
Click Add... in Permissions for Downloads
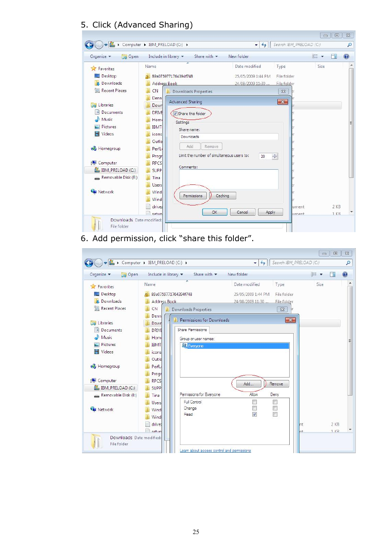point(248,384)
